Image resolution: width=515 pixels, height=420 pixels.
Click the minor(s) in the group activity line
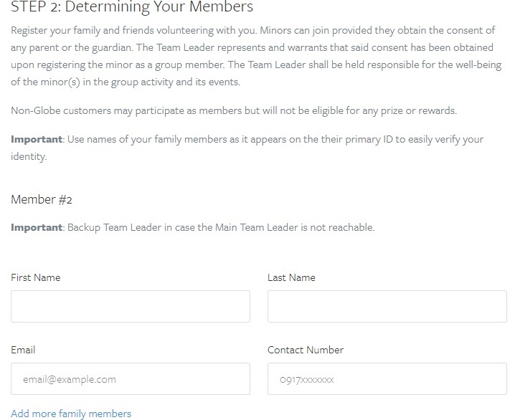click(126, 82)
